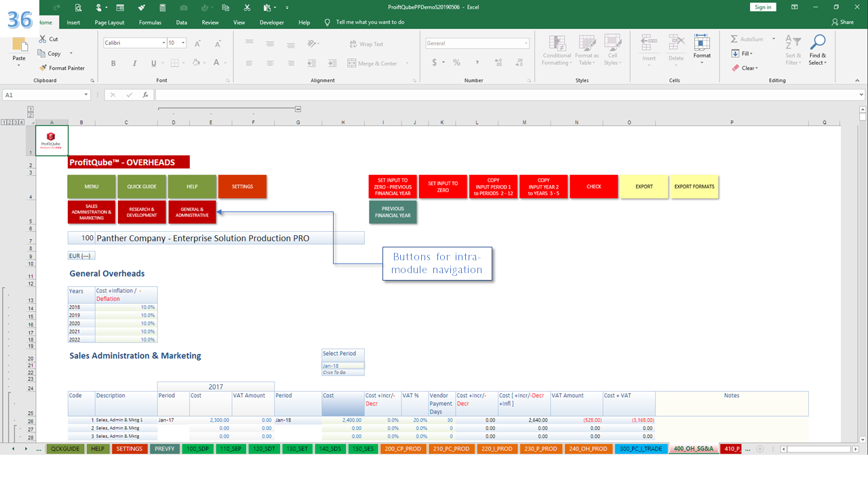Click Increase Font Size icon

[198, 43]
